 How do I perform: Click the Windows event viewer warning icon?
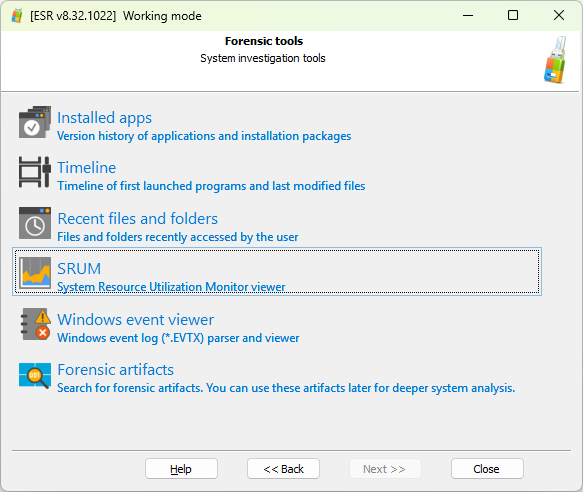point(35,324)
